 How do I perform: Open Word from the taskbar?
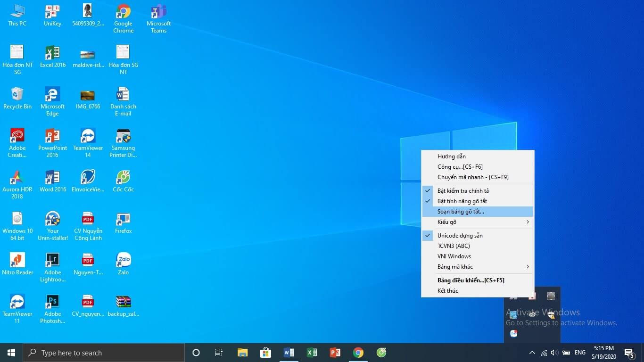289,353
